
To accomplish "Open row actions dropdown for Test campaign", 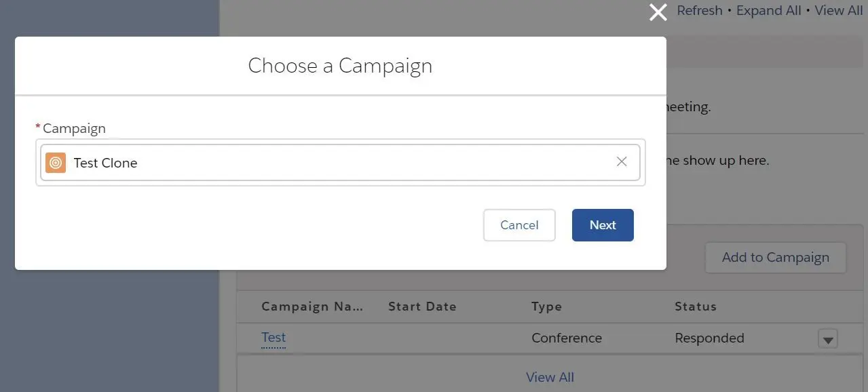I will point(827,338).
